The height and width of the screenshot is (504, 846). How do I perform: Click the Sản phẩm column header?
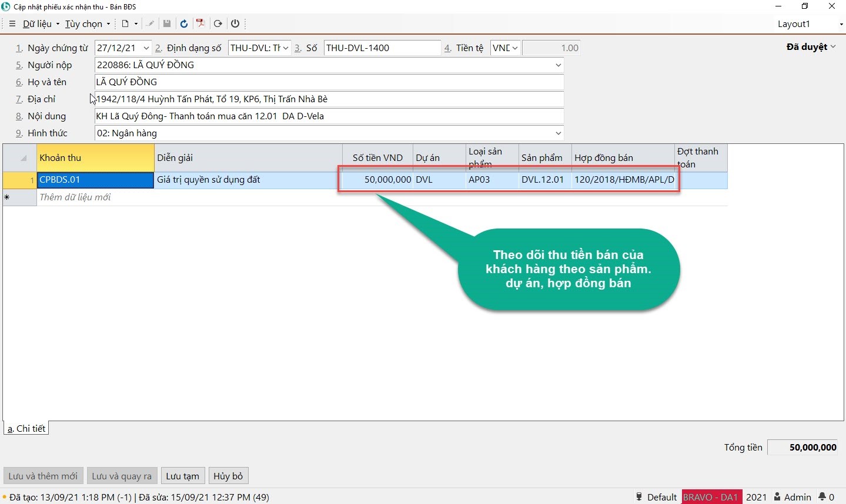point(546,158)
